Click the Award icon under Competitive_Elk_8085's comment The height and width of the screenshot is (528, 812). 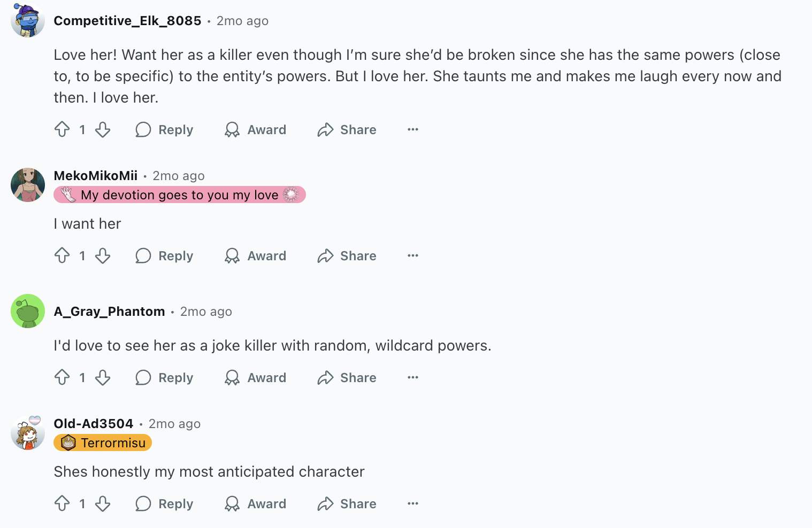pyautogui.click(x=232, y=129)
